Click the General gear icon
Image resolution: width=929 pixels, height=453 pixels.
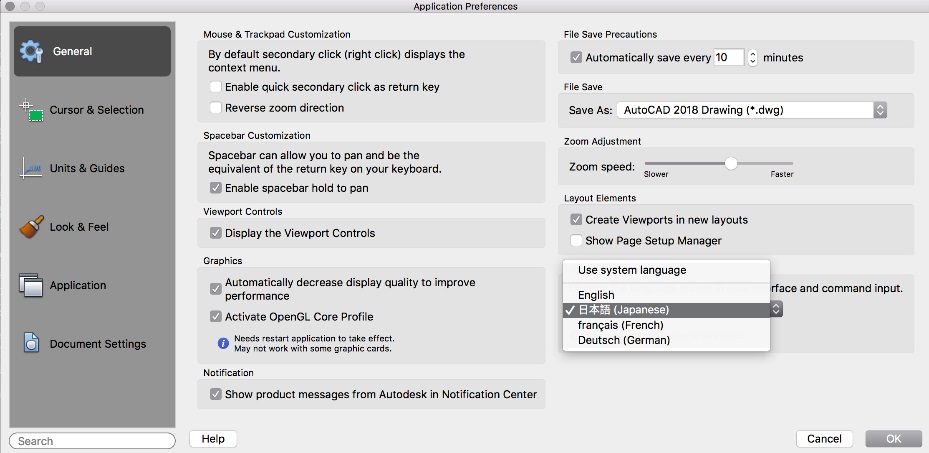pyautogui.click(x=32, y=51)
